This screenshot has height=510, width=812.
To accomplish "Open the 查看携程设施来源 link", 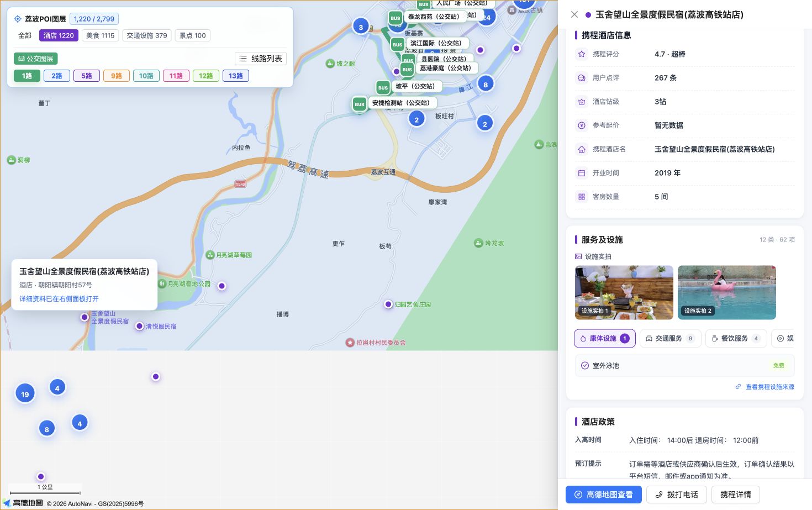I will pyautogui.click(x=764, y=387).
